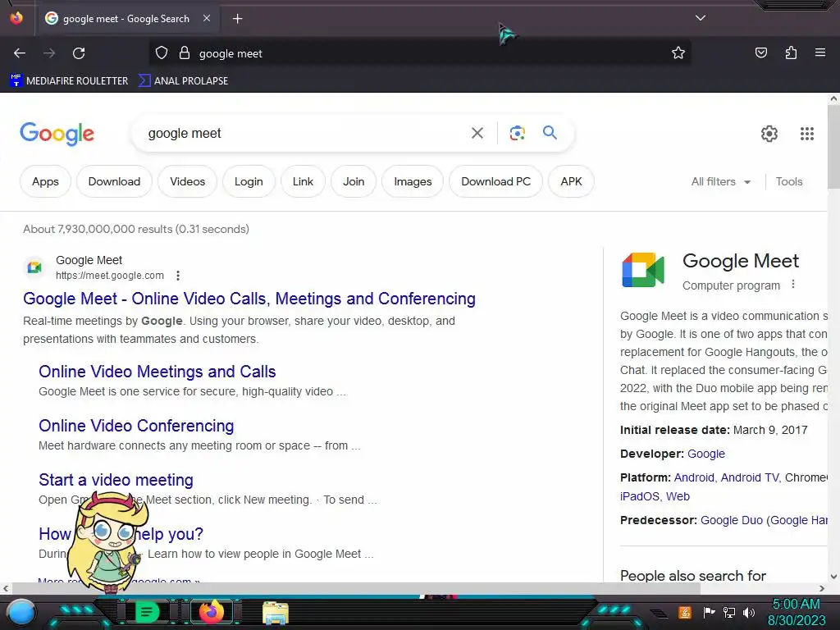Follow the Web platform link
The height and width of the screenshot is (630, 840).
(678, 496)
